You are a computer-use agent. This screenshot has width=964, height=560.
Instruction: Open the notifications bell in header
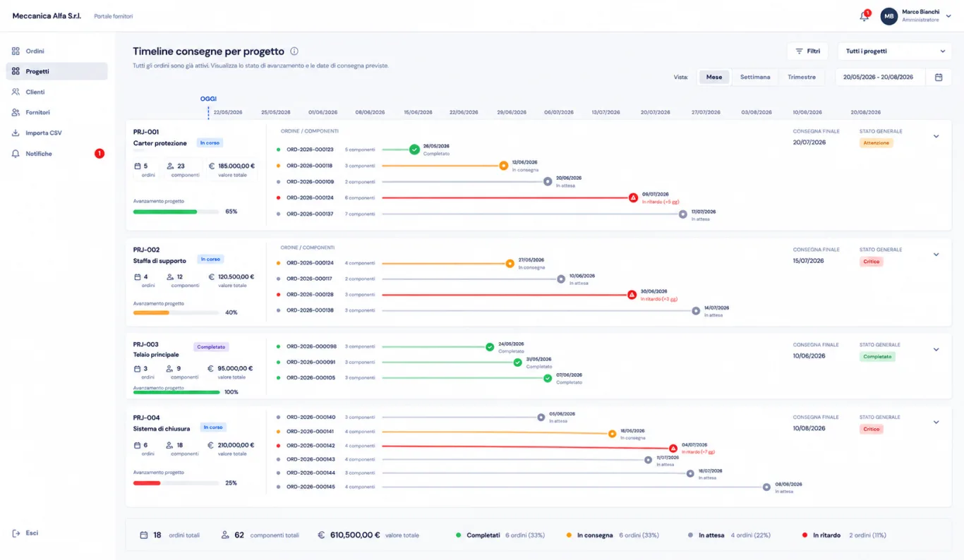pyautogui.click(x=864, y=16)
